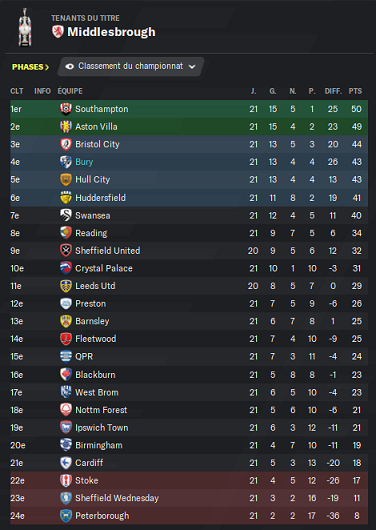Expand the dropdown chevron arrow

tap(192, 67)
